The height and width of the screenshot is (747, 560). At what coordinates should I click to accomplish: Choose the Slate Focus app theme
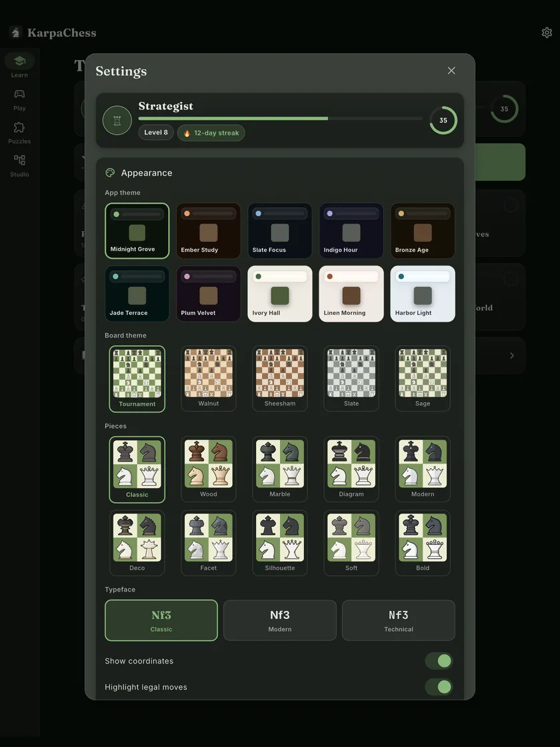tap(280, 231)
